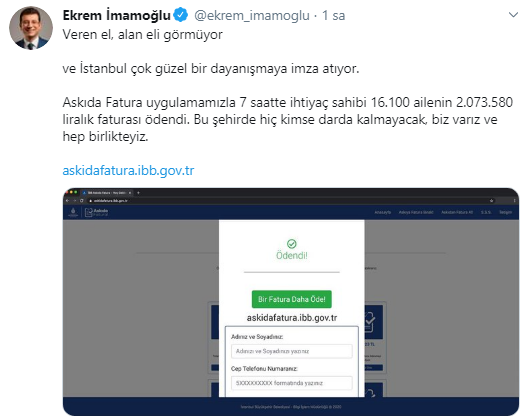Click the browser address bar URL
The image size is (522, 416).
(110, 201)
